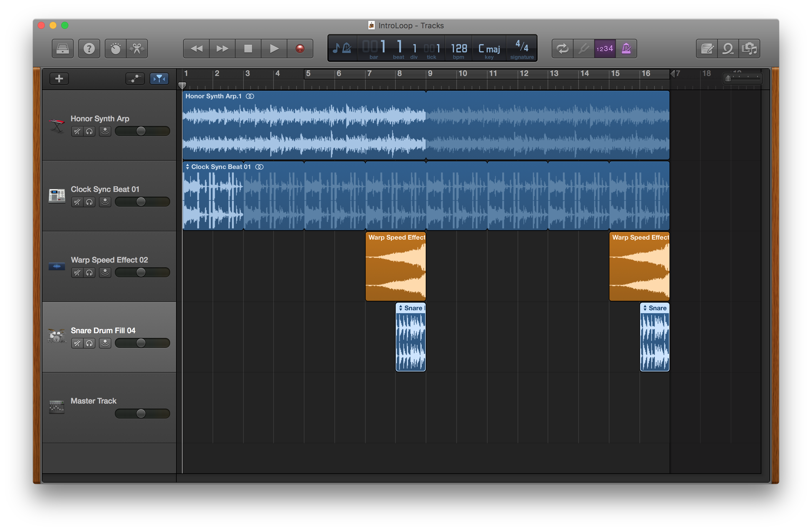Stop playback
This screenshot has height=531, width=812.
coord(248,49)
